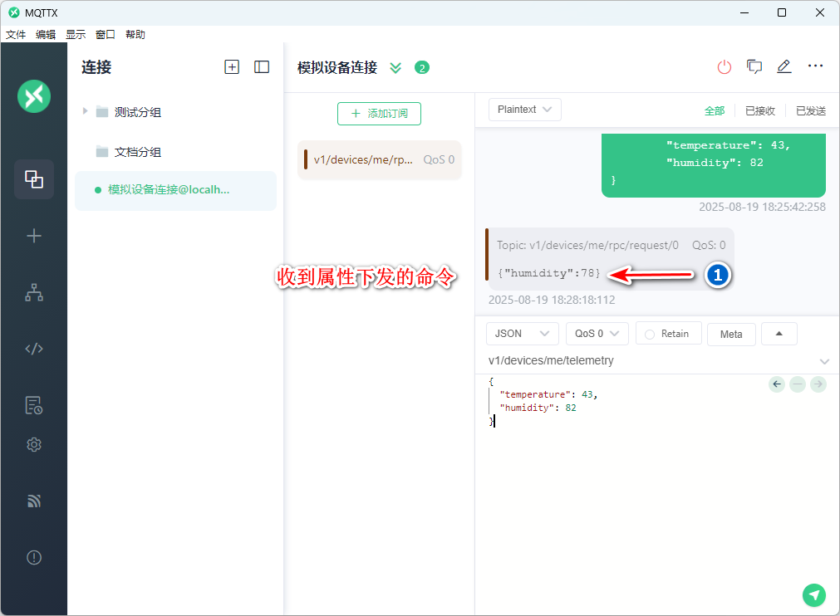The width and height of the screenshot is (840, 616).
Task: Open Settings gear in sidebar
Action: click(34, 445)
